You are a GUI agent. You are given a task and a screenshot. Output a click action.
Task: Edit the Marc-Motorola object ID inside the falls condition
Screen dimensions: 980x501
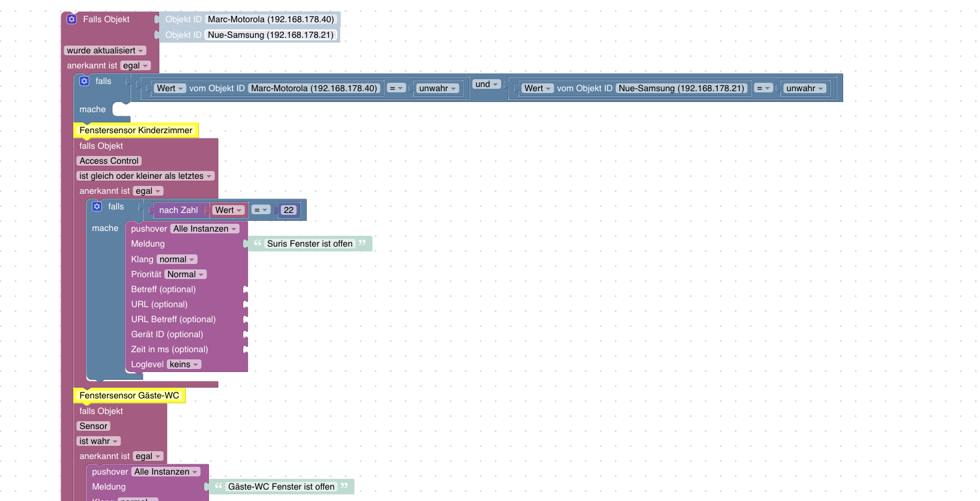[x=314, y=88]
